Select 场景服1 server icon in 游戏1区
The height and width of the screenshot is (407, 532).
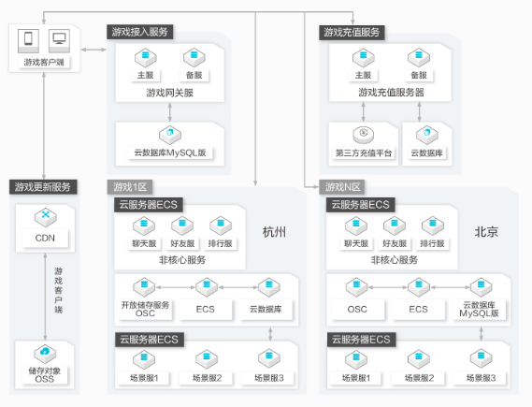point(144,359)
